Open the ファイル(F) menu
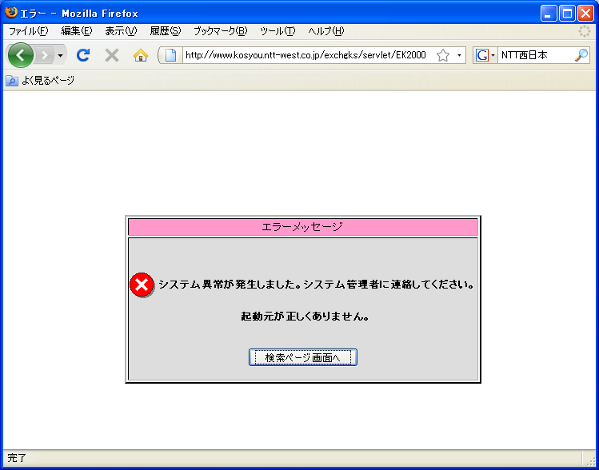The height and width of the screenshot is (470, 599). point(28,31)
